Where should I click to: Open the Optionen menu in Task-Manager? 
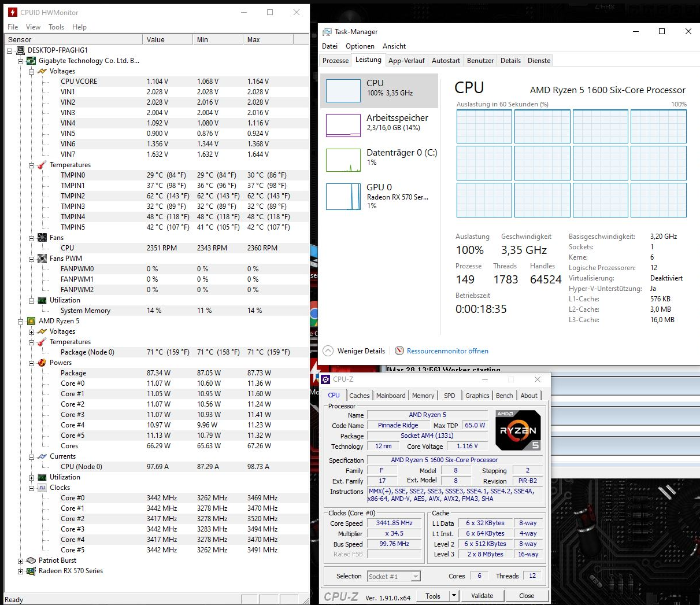360,46
